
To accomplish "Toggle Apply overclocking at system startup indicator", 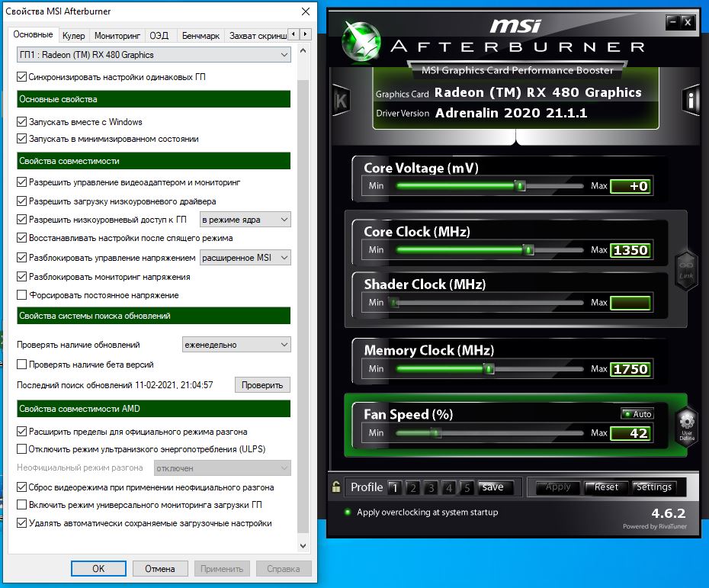I will [348, 512].
